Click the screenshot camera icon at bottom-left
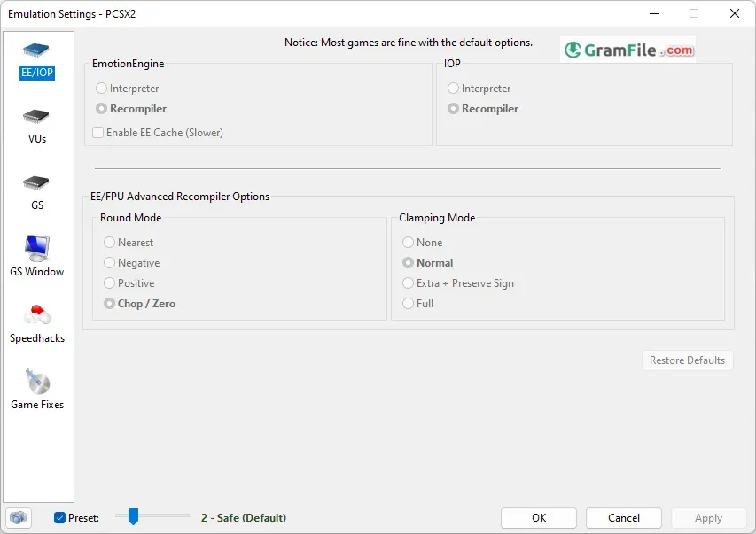The width and height of the screenshot is (756, 534). (x=19, y=517)
